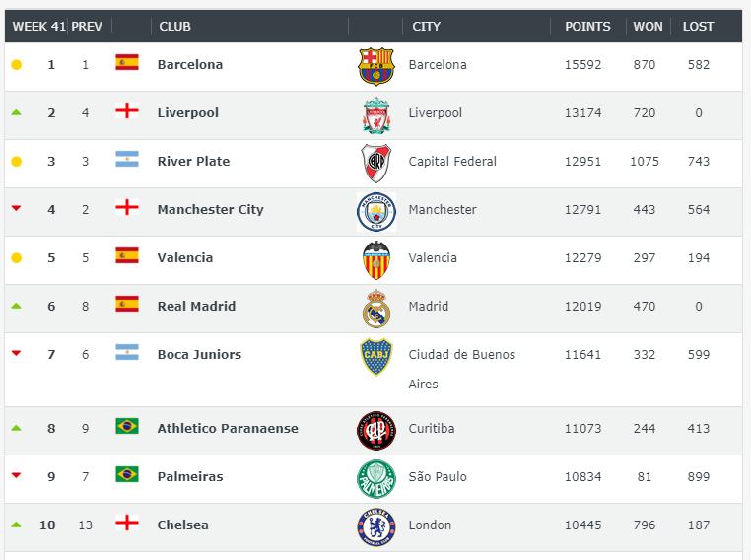Click the green up arrow beside Chelsea

[x=16, y=525]
